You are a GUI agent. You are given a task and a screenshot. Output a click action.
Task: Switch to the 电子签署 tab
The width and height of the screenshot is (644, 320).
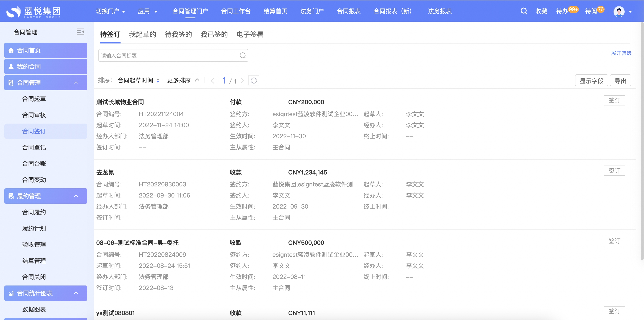pos(250,35)
